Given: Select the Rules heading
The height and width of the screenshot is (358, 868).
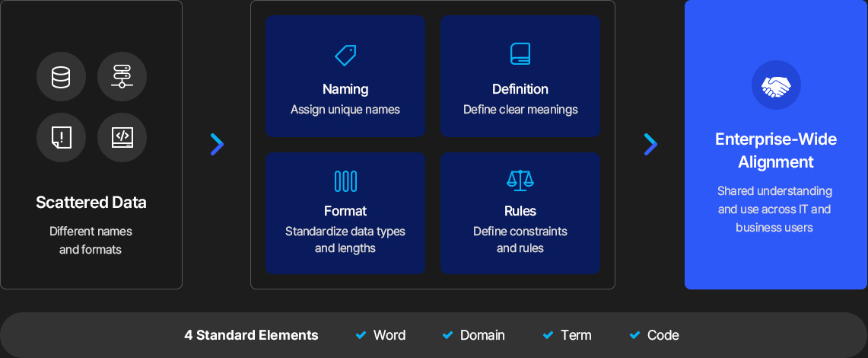Looking at the screenshot, I should click(520, 211).
